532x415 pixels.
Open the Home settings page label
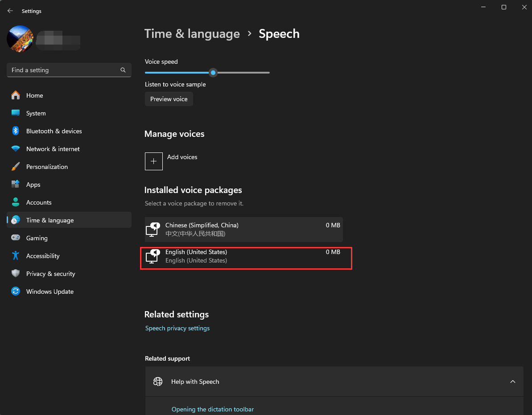35,95
